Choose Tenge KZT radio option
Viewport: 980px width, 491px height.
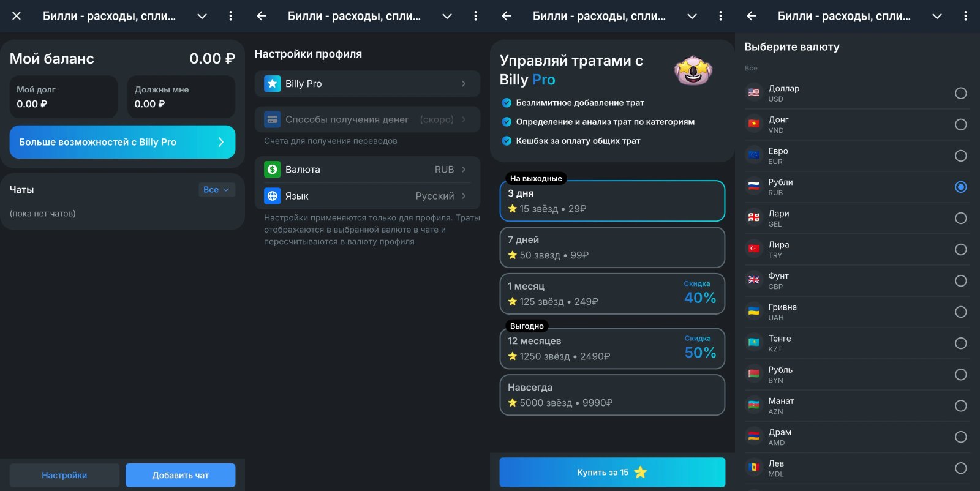coord(960,343)
